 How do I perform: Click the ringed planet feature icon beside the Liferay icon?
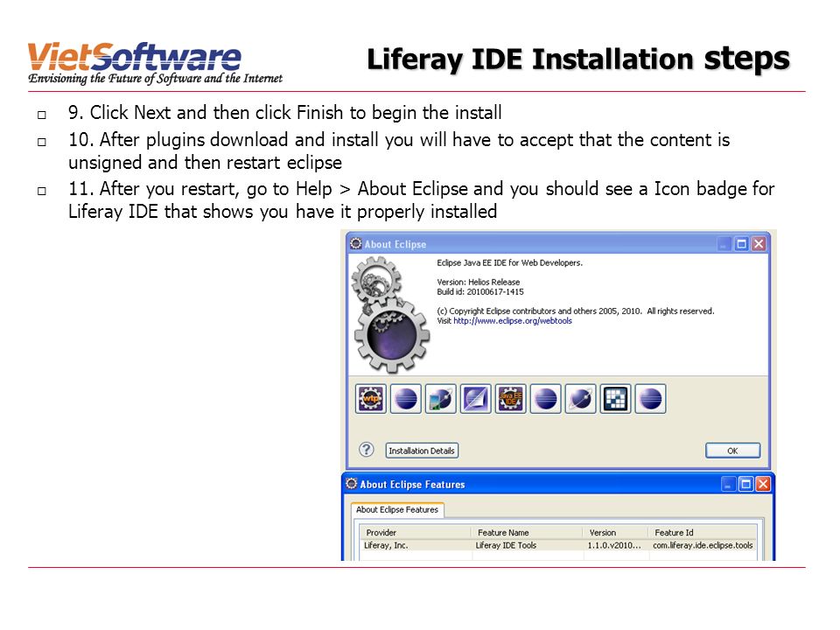coord(581,399)
